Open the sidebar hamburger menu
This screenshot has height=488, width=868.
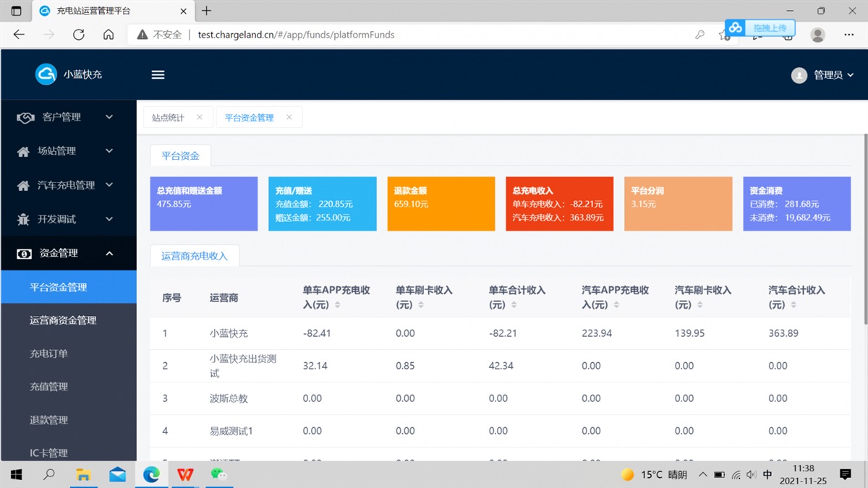[158, 74]
